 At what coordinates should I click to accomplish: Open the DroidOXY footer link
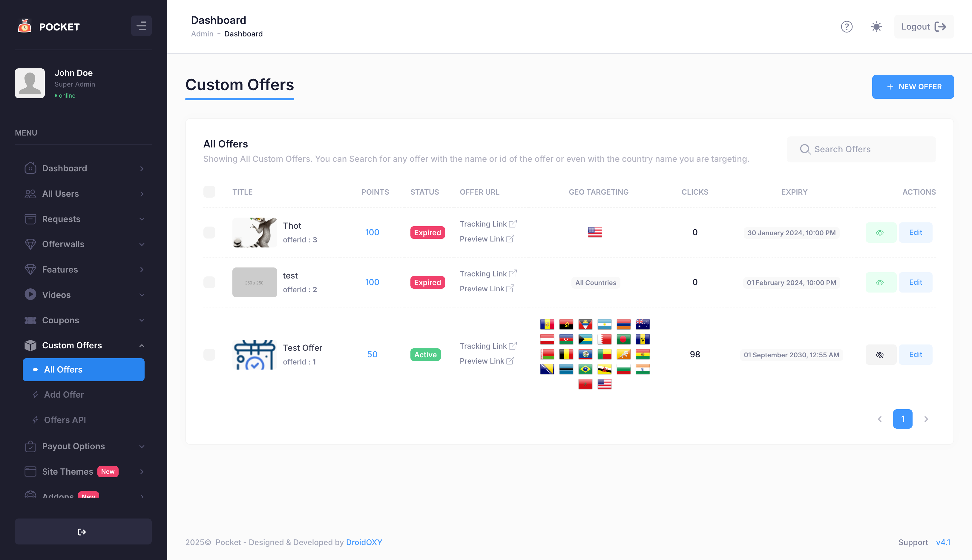364,542
